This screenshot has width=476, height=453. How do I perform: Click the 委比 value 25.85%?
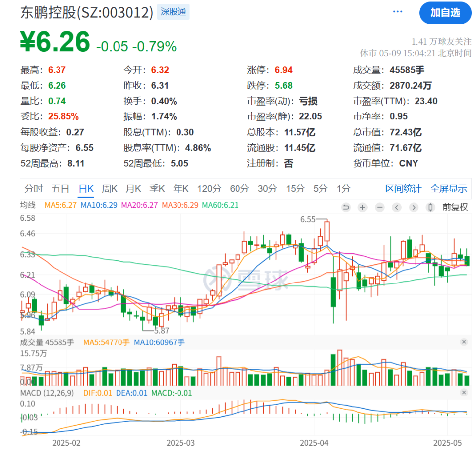(x=63, y=116)
